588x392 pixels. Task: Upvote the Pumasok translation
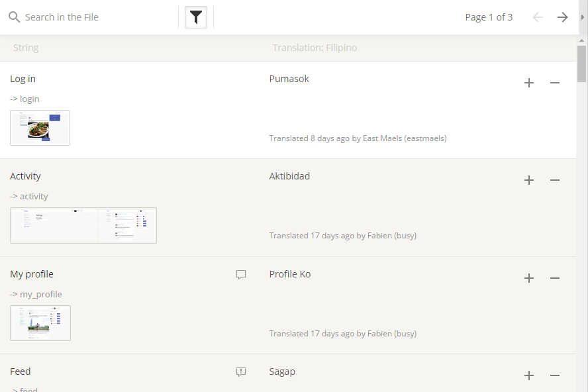529,83
